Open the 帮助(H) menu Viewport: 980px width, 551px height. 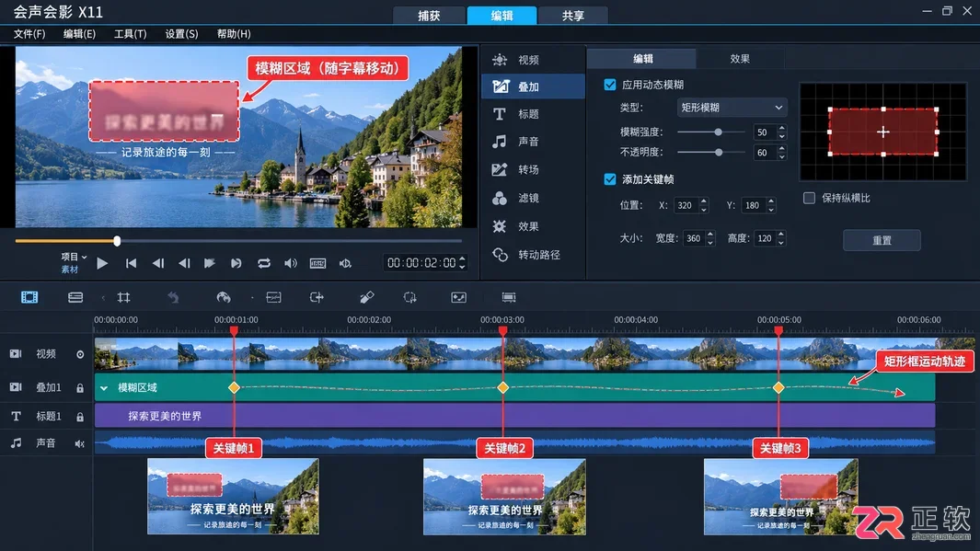point(234,34)
